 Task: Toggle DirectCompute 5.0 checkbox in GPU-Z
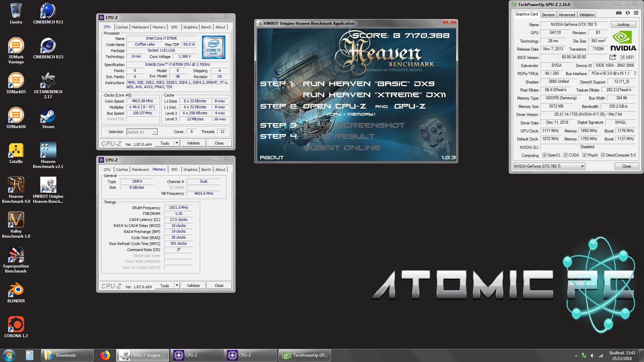click(603, 155)
